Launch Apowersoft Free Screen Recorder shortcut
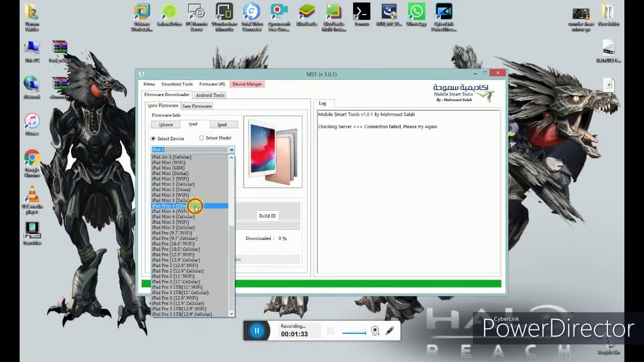The width and height of the screenshot is (644, 362). 279,18
